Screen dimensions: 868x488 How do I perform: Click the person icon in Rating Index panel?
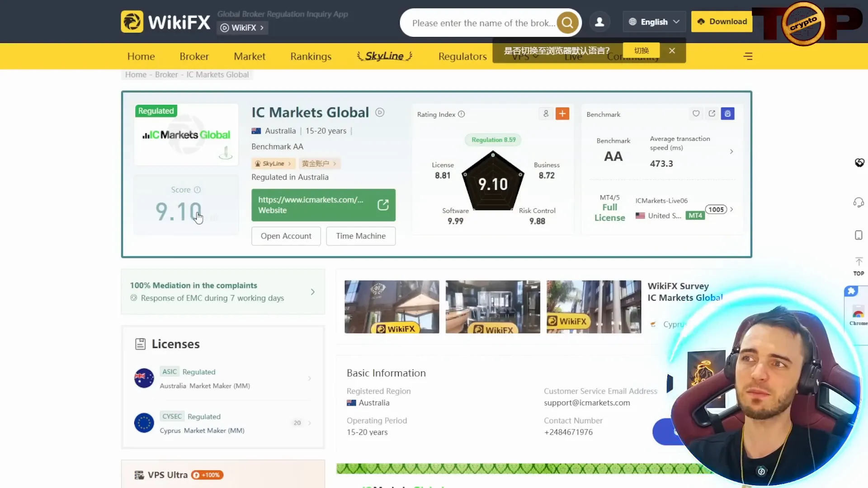546,114
